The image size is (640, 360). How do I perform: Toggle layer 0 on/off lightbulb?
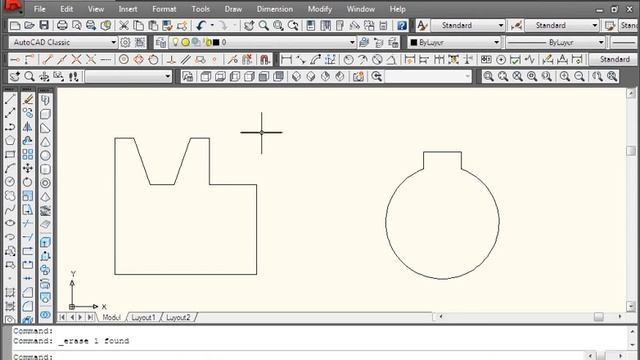(x=175, y=42)
